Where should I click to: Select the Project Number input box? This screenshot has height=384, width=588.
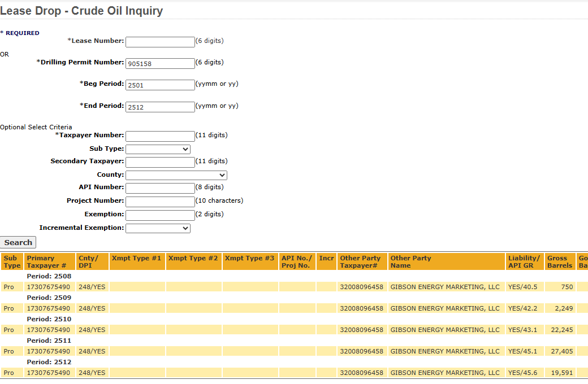click(160, 202)
